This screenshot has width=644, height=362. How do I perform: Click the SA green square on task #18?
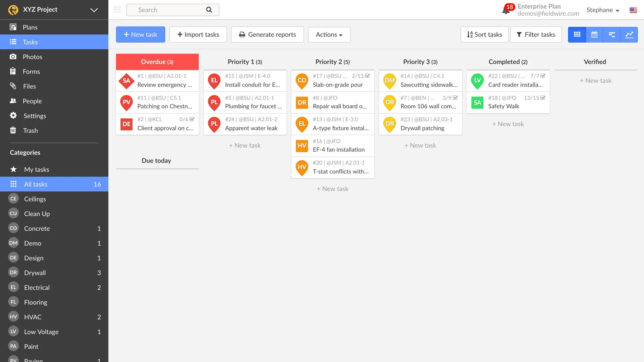[x=477, y=103]
